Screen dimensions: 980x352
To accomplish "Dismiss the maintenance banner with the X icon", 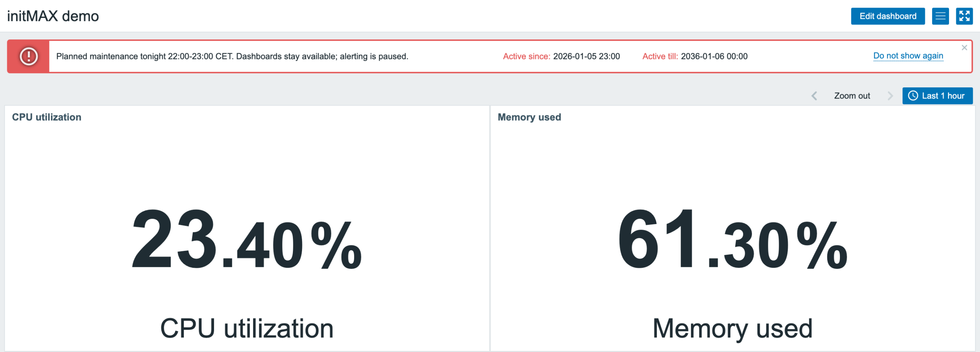I will [964, 47].
